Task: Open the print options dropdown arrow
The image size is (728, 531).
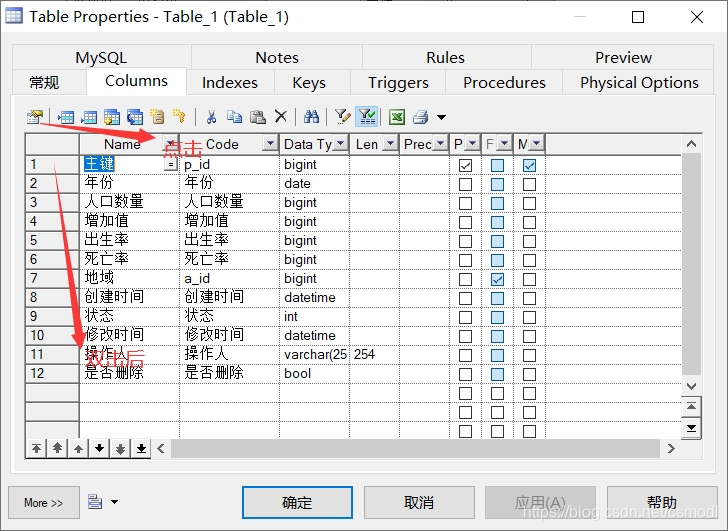Action: 441,117
